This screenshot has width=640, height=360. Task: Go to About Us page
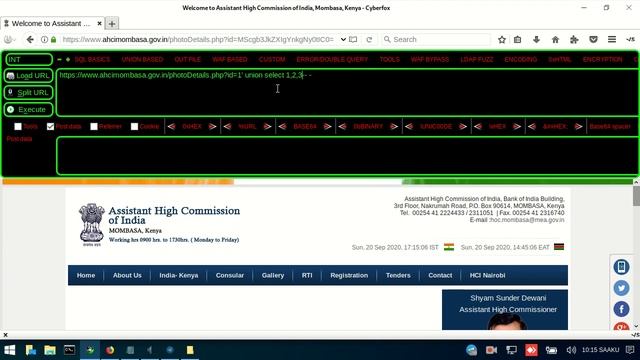click(127, 276)
